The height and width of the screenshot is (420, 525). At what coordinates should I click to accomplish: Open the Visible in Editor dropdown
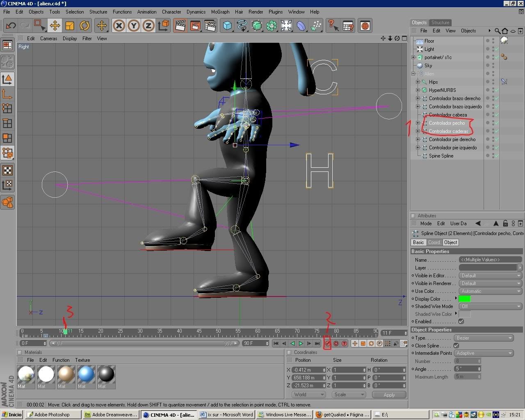pyautogui.click(x=490, y=276)
